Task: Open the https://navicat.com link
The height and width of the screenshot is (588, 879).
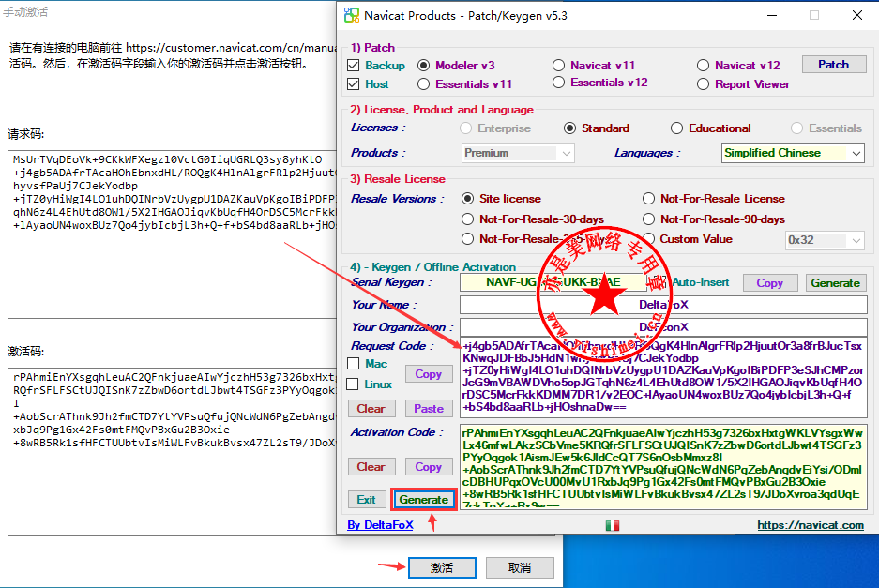Action: point(811,524)
